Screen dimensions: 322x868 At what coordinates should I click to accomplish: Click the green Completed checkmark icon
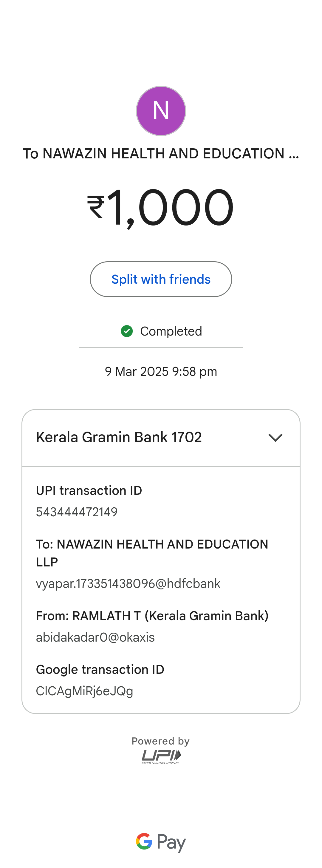click(x=127, y=331)
